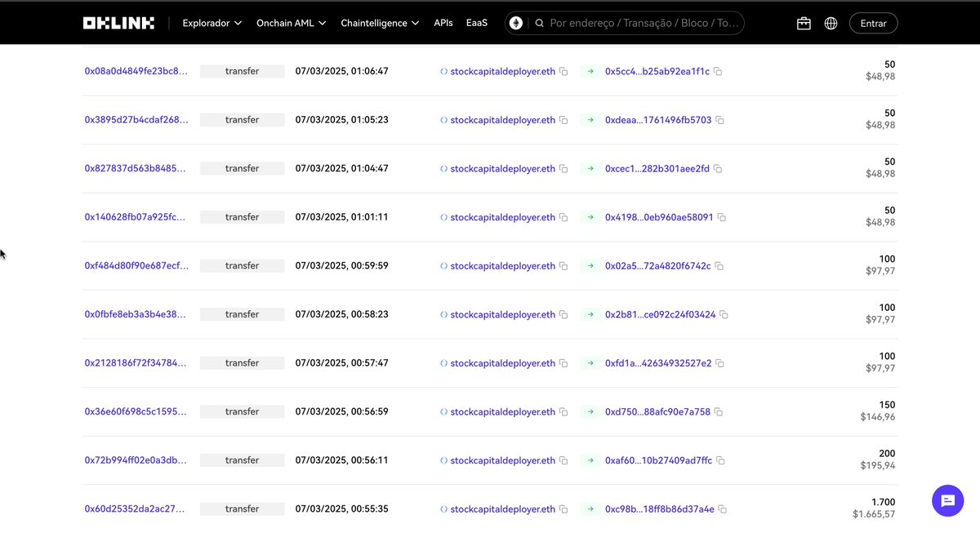This screenshot has width=980, height=533.
Task: Open recipient address 0xc98b...18ff8b86d37a4e
Action: click(660, 509)
